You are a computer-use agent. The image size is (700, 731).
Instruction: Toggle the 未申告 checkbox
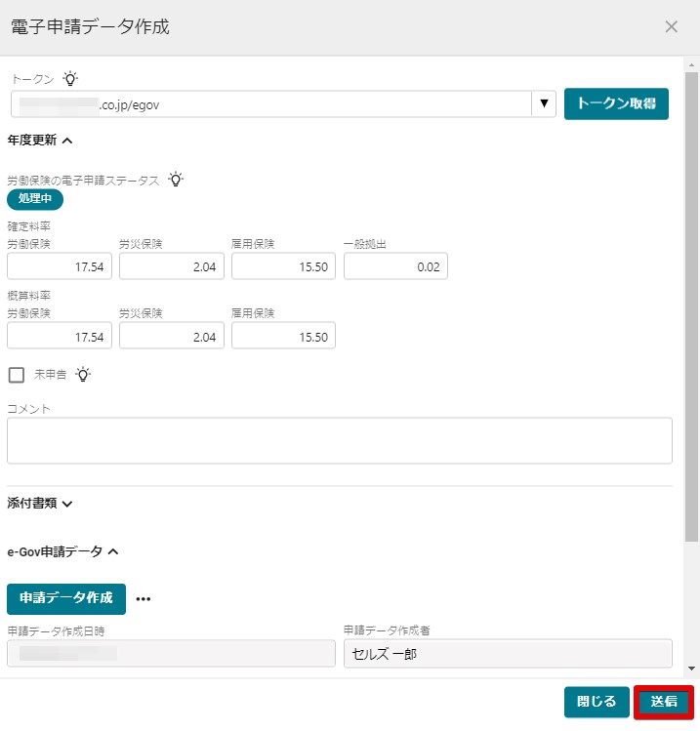[17, 375]
